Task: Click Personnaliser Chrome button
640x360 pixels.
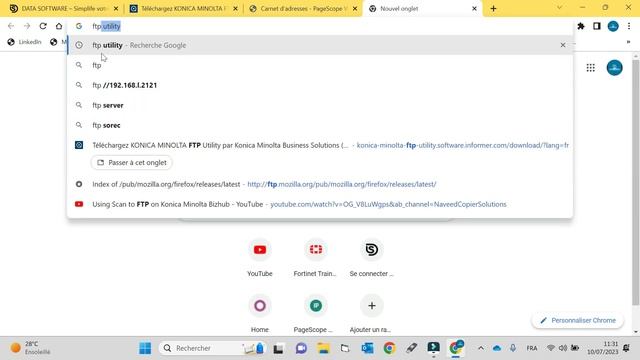Action: (578, 320)
